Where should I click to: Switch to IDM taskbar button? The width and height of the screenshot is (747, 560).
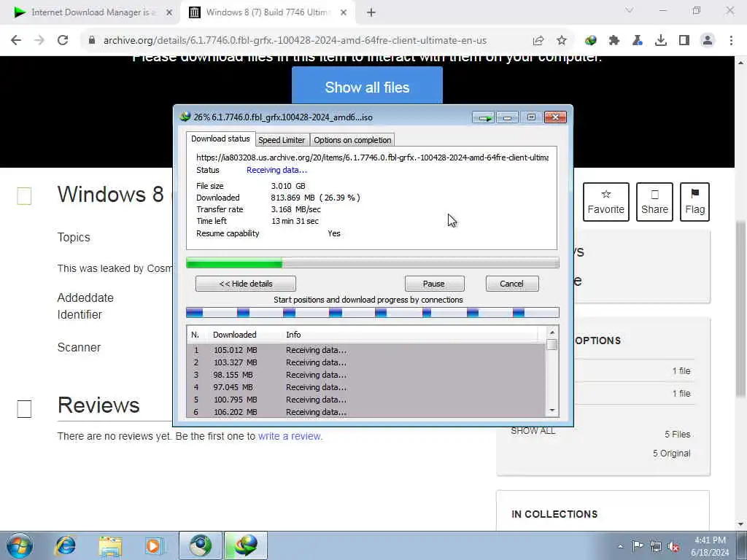[246, 545]
